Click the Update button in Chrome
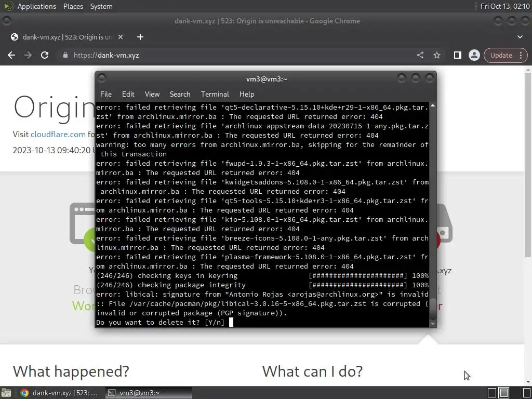This screenshot has width=532, height=399. pos(501,55)
